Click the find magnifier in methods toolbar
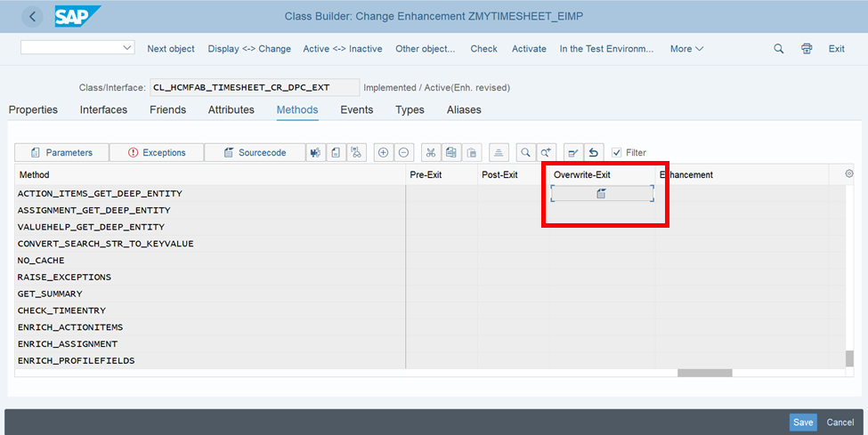 pyautogui.click(x=525, y=153)
